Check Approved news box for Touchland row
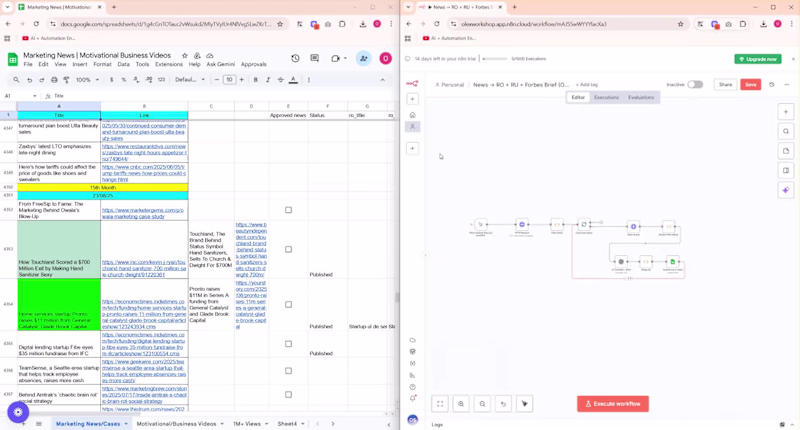This screenshot has height=430, width=800. (288, 249)
